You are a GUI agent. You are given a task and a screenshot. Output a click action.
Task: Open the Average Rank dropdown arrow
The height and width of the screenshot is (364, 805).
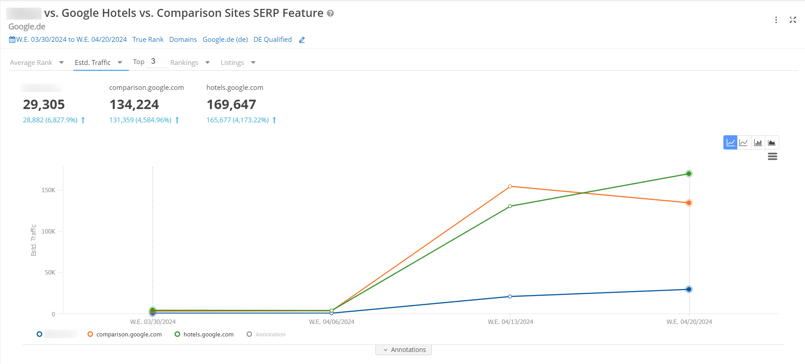point(61,63)
